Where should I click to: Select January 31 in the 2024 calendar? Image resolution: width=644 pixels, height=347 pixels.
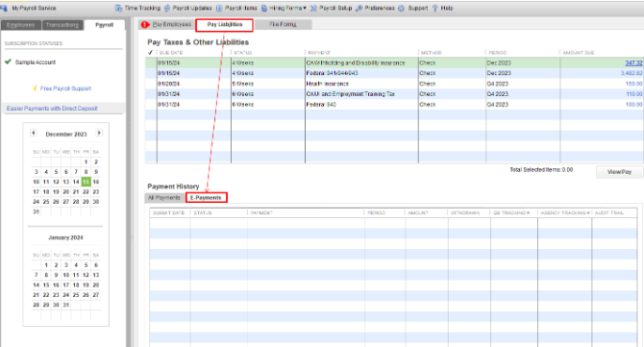pos(65,305)
